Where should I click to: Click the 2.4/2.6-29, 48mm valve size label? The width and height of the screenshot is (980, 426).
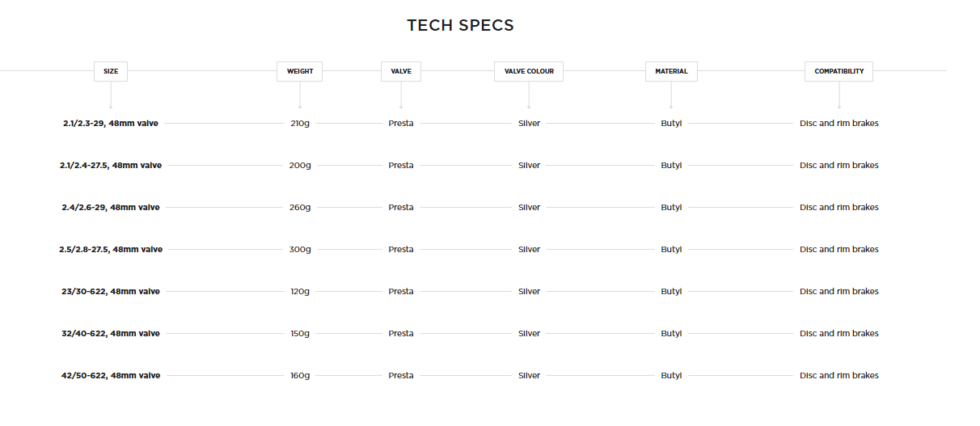point(111,208)
